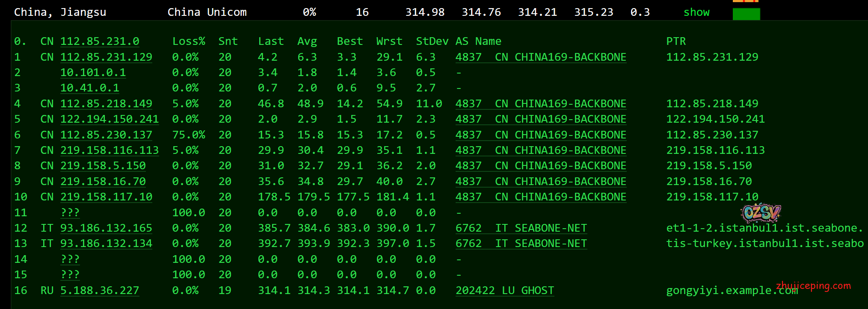Open hop 9 IP 219.158.16.70
The image size is (868, 309).
tap(103, 182)
